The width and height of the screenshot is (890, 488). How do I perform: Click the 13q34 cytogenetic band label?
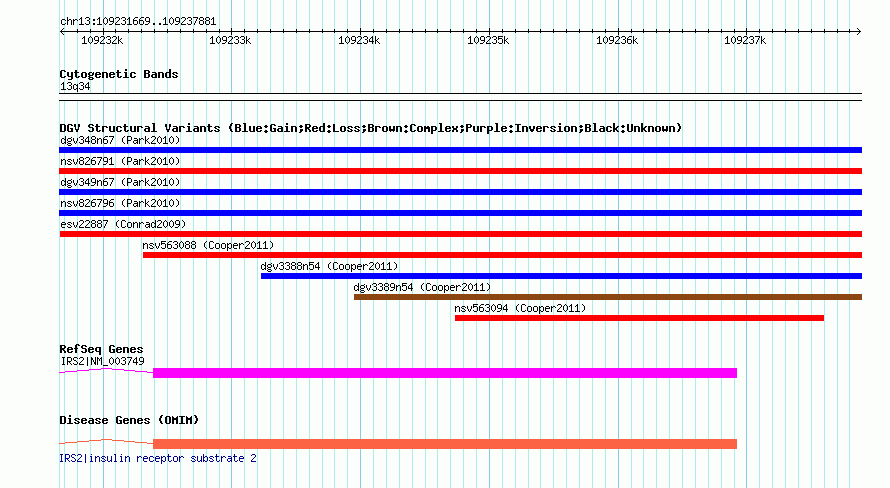pyautogui.click(x=75, y=86)
